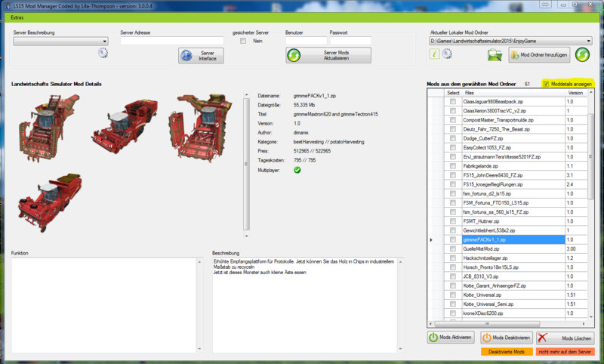The image size is (604, 364).
Task: Click the Files column header
Action: 512,93
